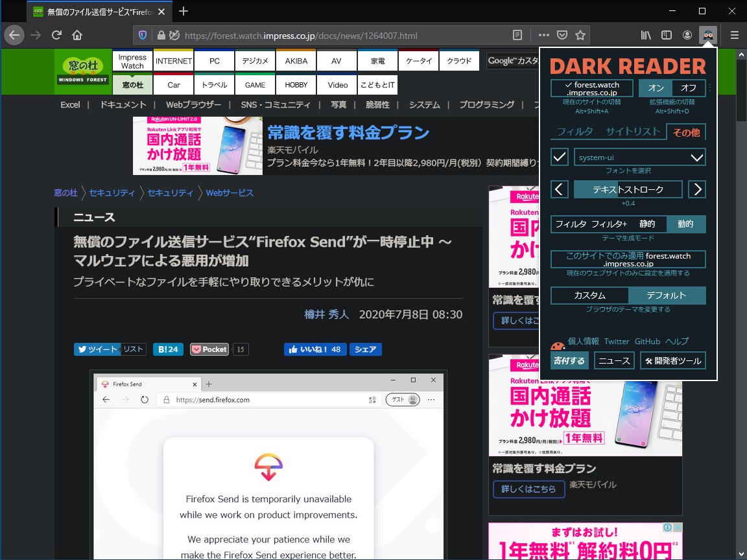Switch to the サイトリスト tab

tap(634, 132)
